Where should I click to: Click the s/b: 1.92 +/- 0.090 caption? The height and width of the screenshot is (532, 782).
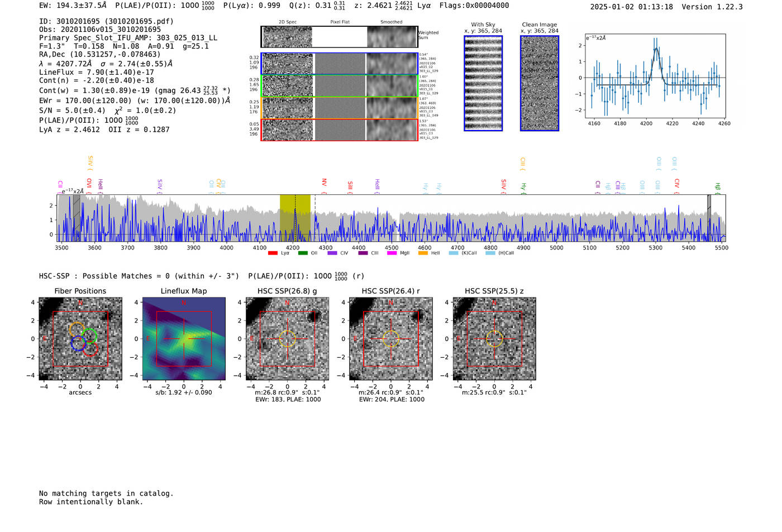coord(184,392)
